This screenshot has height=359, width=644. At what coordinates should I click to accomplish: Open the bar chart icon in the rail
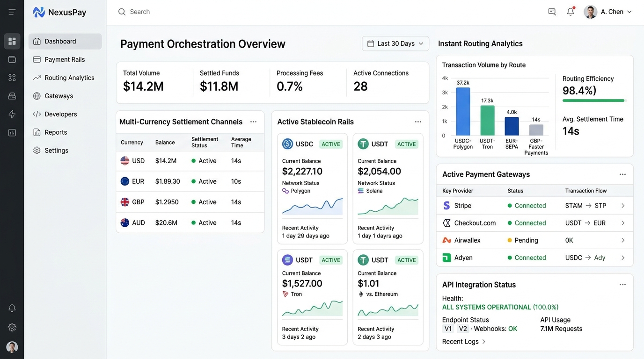tap(12, 132)
